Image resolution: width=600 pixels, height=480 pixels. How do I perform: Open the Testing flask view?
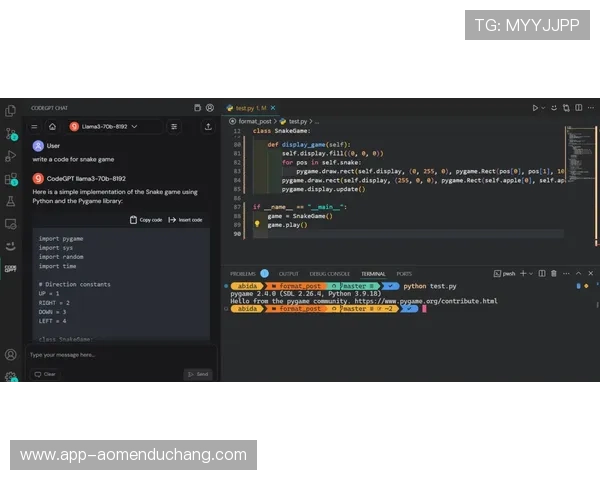point(11,201)
